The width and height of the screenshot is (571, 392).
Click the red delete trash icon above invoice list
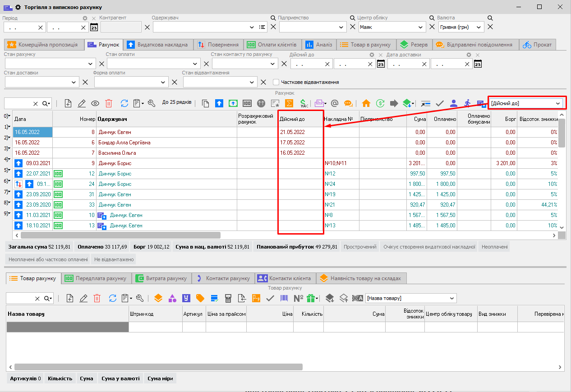(x=109, y=103)
